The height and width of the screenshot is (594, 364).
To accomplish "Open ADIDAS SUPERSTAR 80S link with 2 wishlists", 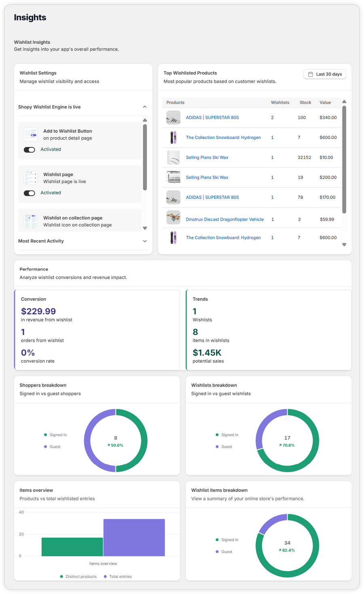I will click(212, 117).
